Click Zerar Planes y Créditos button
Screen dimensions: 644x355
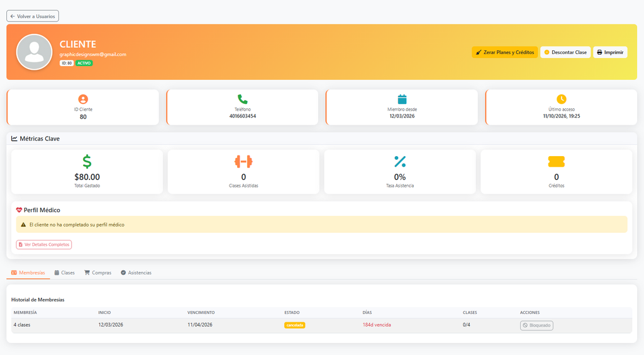point(505,52)
